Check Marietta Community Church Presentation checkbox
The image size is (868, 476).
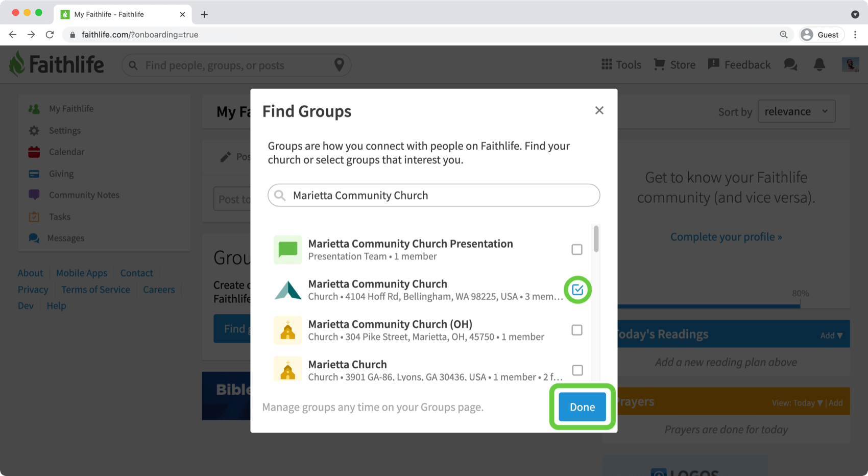[x=577, y=250]
